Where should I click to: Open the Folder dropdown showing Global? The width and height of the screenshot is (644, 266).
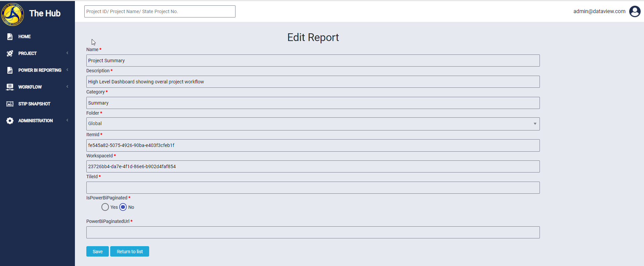click(313, 124)
